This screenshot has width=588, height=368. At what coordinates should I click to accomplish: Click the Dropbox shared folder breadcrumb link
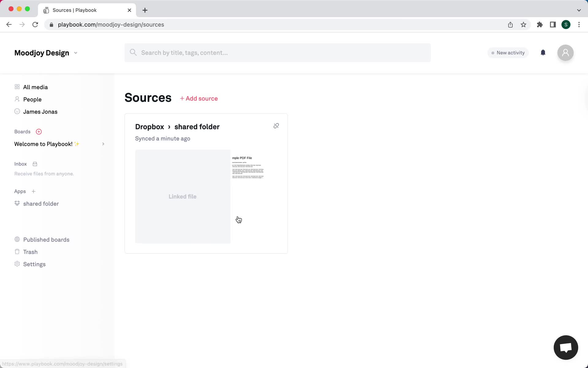click(176, 126)
